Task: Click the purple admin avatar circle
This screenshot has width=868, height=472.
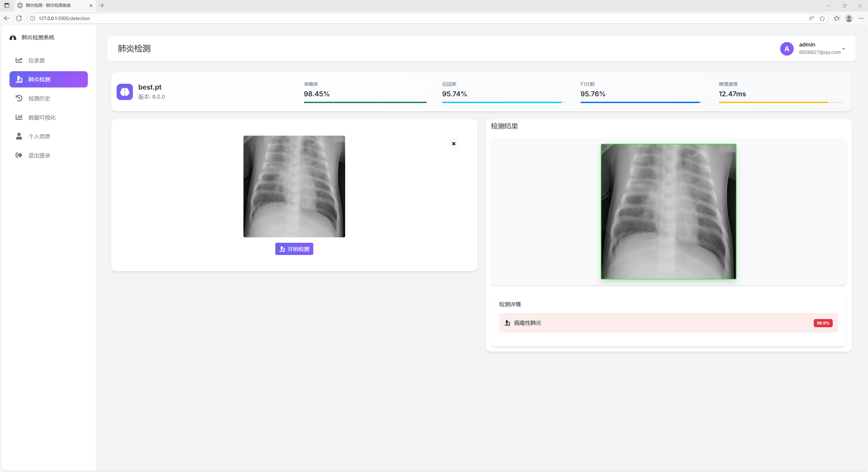Action: point(787,49)
